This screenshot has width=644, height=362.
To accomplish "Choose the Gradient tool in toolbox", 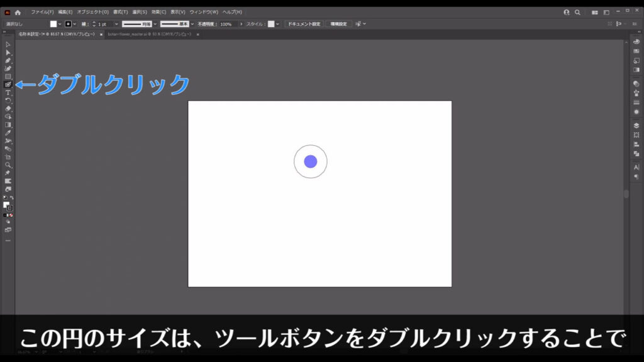I will click(8, 125).
